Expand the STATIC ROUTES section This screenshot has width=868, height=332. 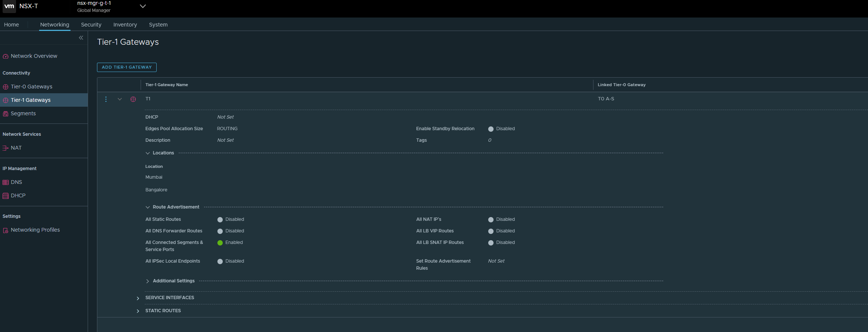[138, 311]
